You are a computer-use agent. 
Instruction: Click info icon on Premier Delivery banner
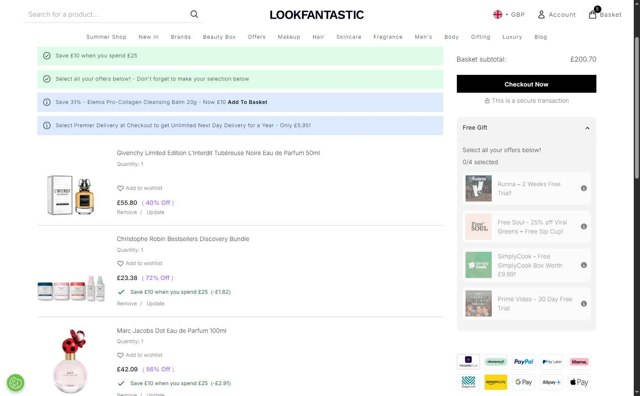pyautogui.click(x=47, y=125)
